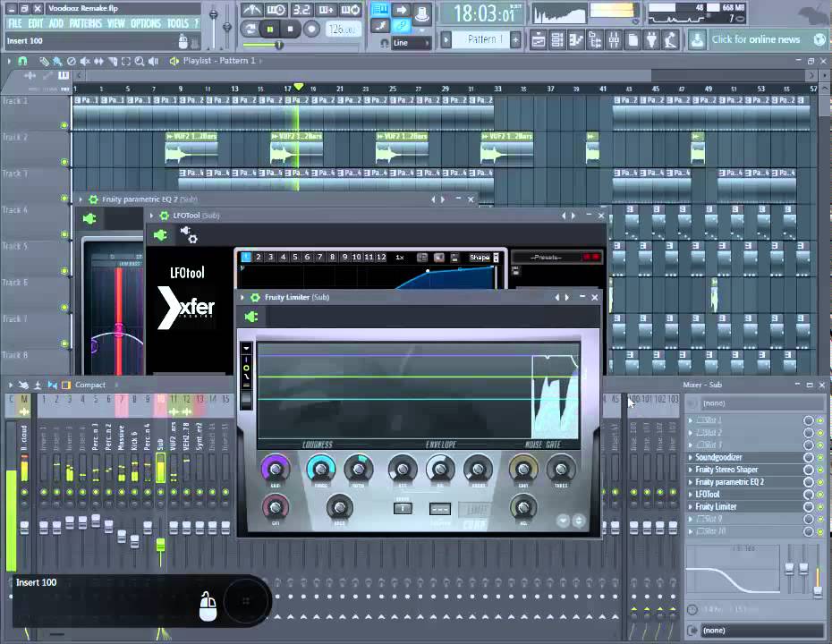Open the Mixer view icon
The width and height of the screenshot is (832, 644).
(614, 39)
